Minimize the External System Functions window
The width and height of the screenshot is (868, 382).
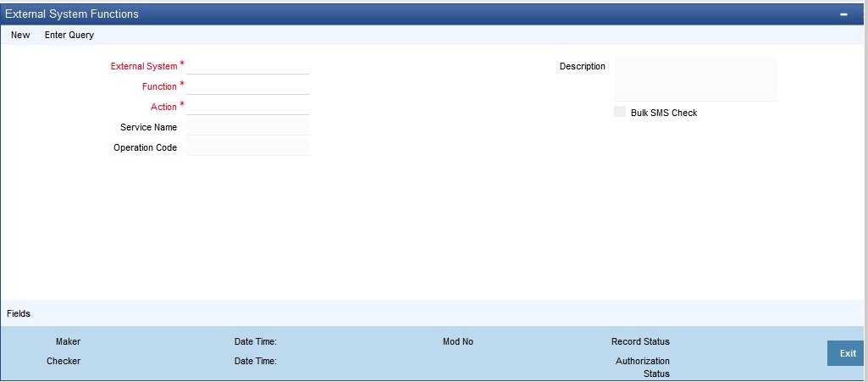pyautogui.click(x=843, y=14)
